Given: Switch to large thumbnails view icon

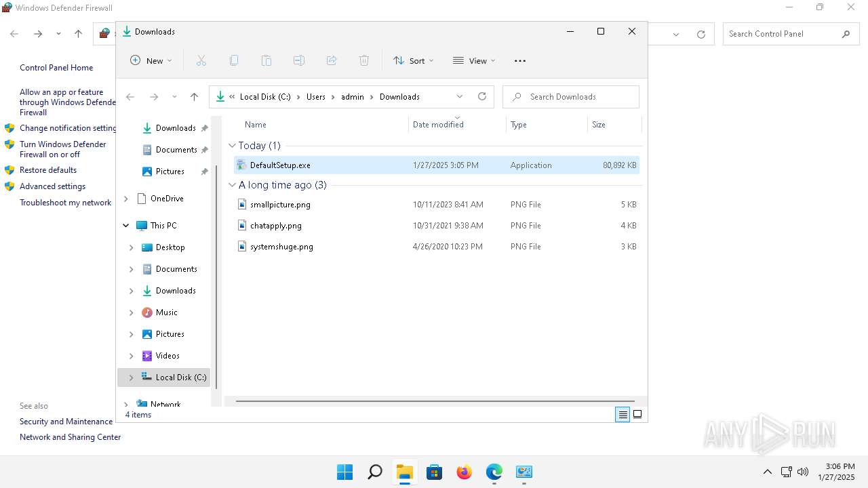Looking at the screenshot, I should coord(637,415).
